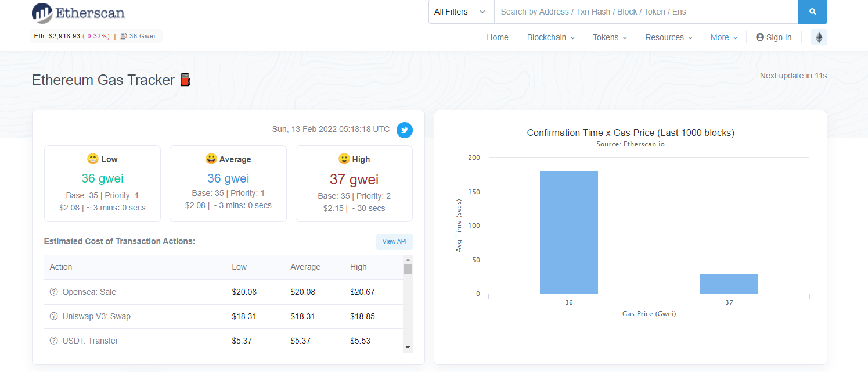Viewport: 868px width, 372px height.
Task: Click the chart title Confirmation Time x Gas Price
Action: coord(631,133)
